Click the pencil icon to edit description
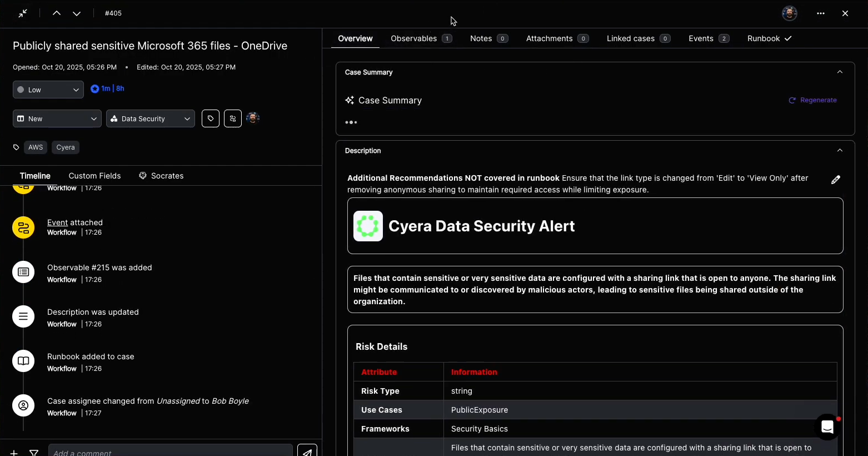The image size is (868, 456). point(835,180)
